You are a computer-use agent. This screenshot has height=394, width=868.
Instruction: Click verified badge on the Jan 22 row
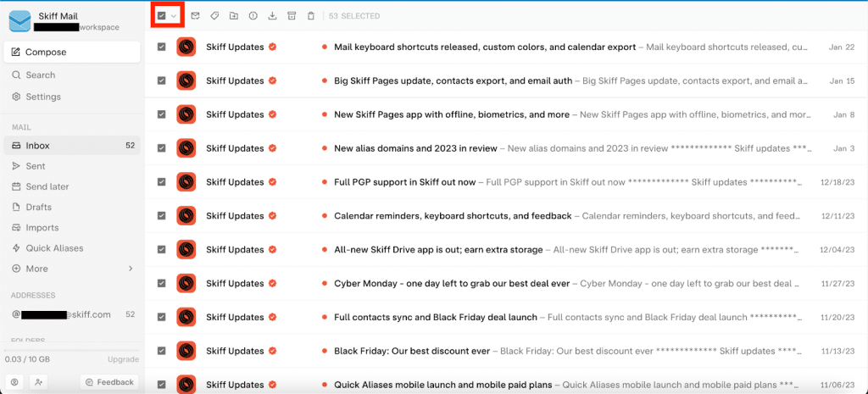point(272,47)
